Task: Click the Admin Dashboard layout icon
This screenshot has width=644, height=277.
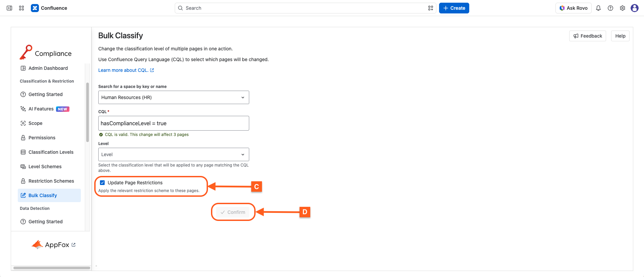Action: tap(23, 68)
